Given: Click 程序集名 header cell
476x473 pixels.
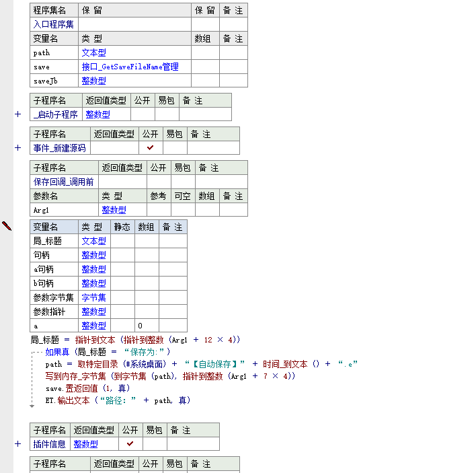Looking at the screenshot, I should 54,10.
